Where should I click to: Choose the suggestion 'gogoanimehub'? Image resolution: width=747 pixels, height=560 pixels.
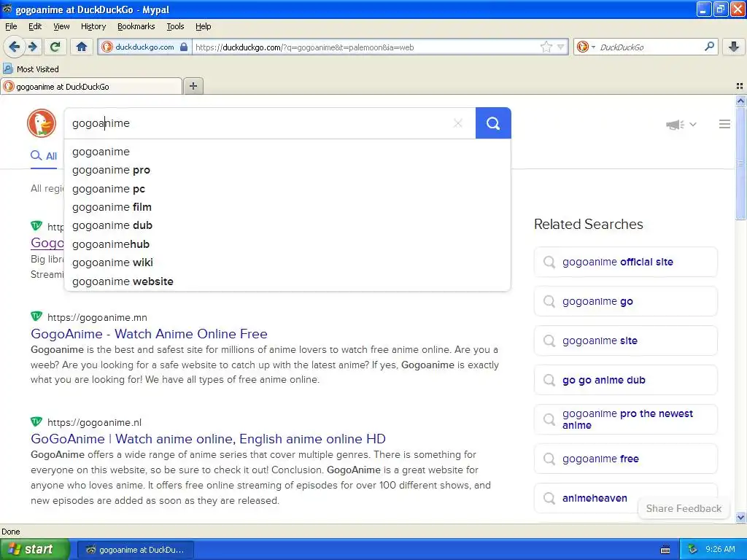coord(287,244)
